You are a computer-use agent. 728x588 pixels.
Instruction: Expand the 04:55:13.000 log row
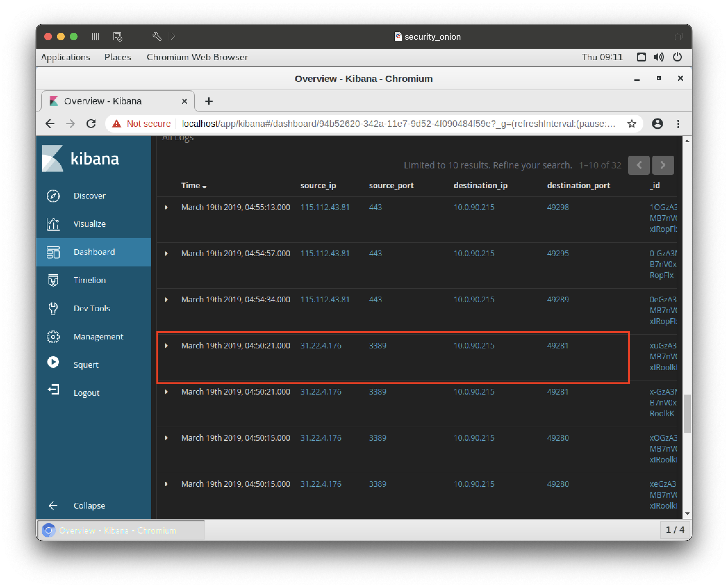(x=166, y=207)
